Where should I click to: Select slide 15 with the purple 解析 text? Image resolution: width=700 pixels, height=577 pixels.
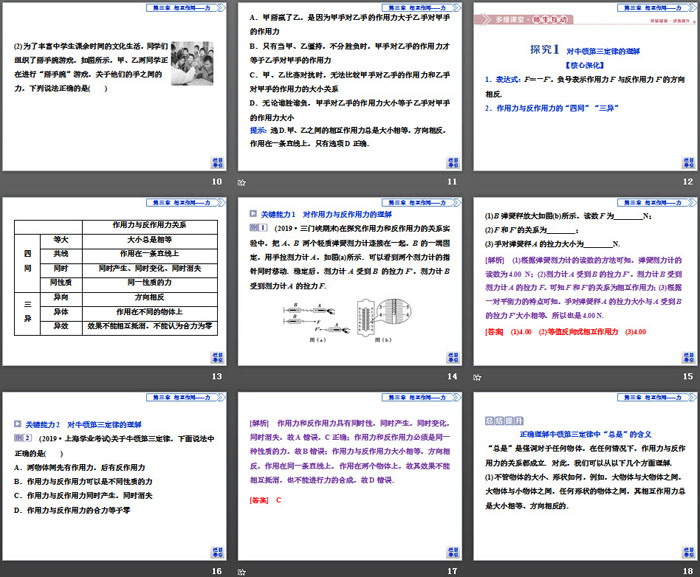[585, 282]
